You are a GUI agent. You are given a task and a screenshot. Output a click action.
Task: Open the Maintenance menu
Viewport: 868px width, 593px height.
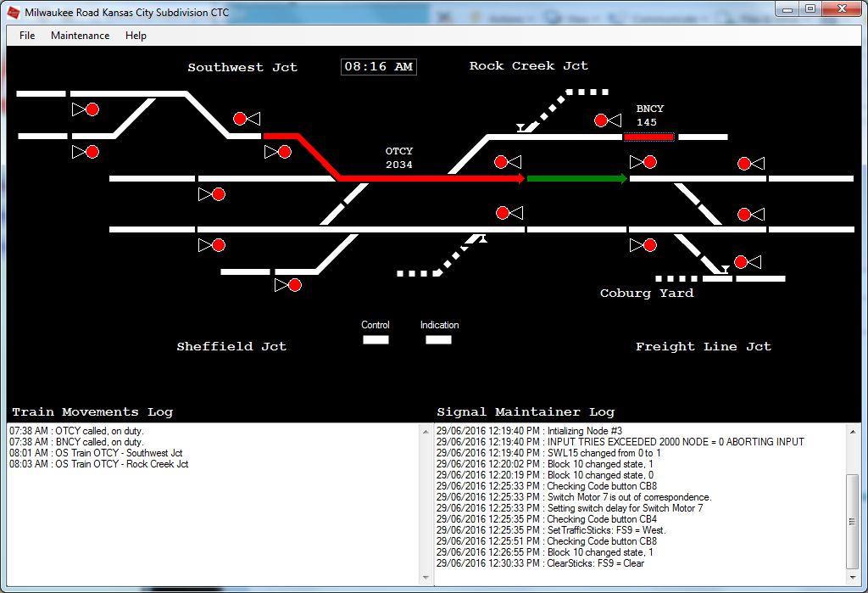[x=81, y=36]
